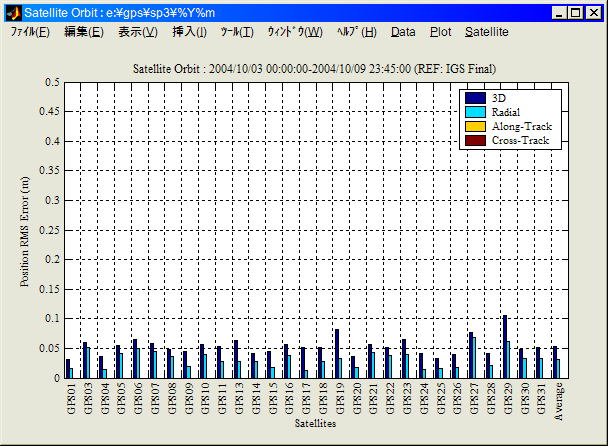Open the ヘルプ(H) menu
The image size is (608, 446).
coord(357,32)
